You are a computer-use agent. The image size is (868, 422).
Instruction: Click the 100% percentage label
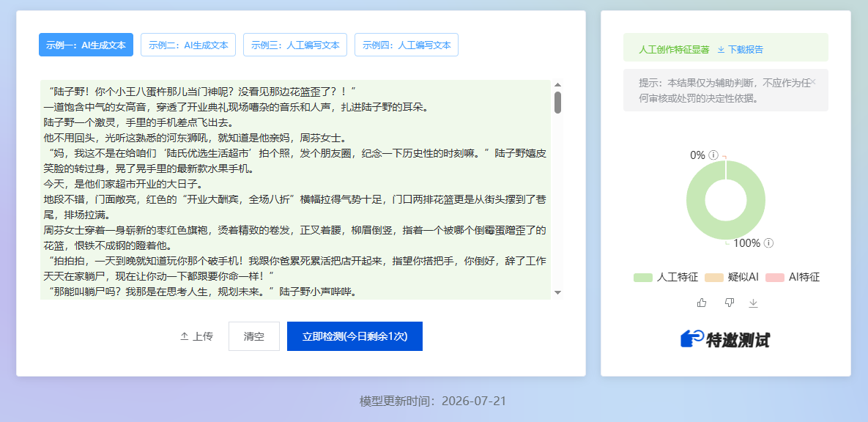pos(746,243)
